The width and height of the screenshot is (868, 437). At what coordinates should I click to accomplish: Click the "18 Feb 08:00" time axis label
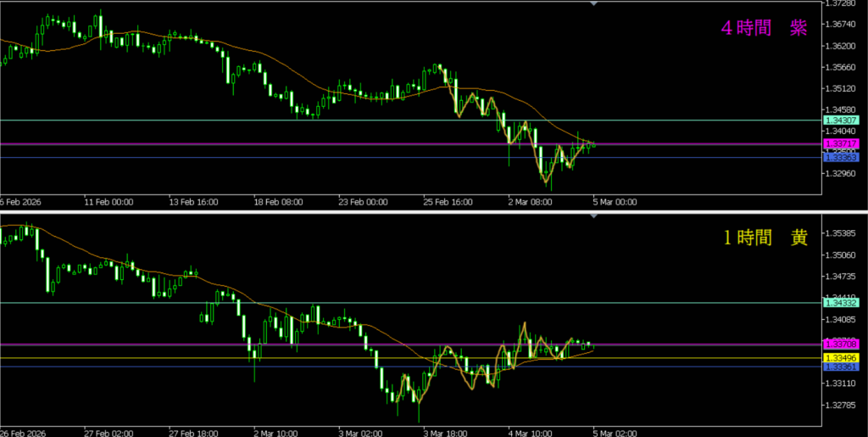[x=278, y=203]
